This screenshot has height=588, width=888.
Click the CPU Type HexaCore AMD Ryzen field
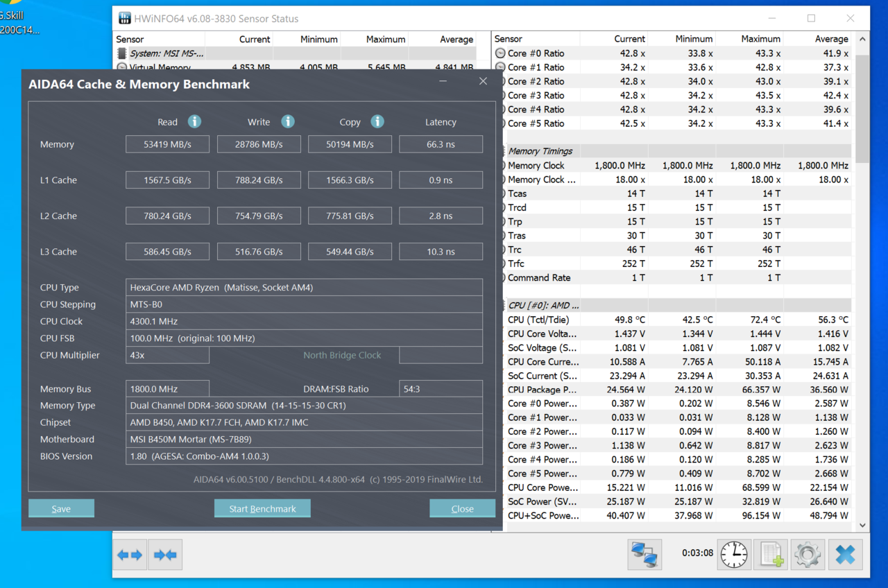[x=304, y=287]
